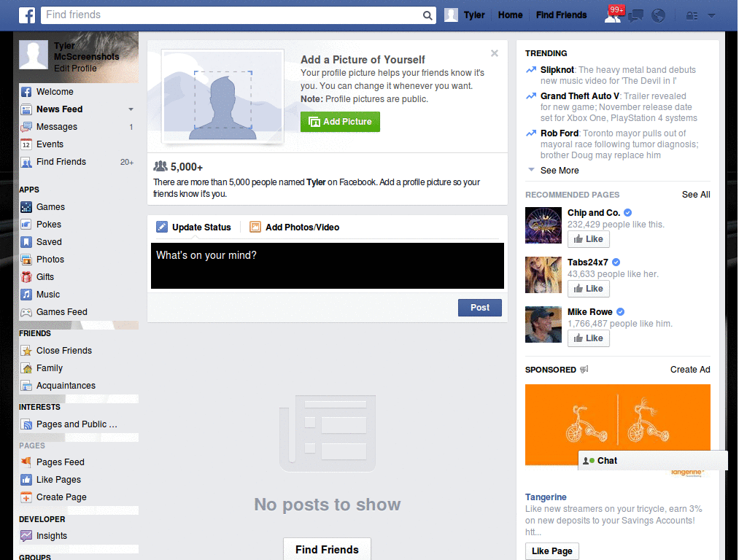The image size is (747, 560).
Task: Click the Close Friends star icon
Action: [x=26, y=351]
